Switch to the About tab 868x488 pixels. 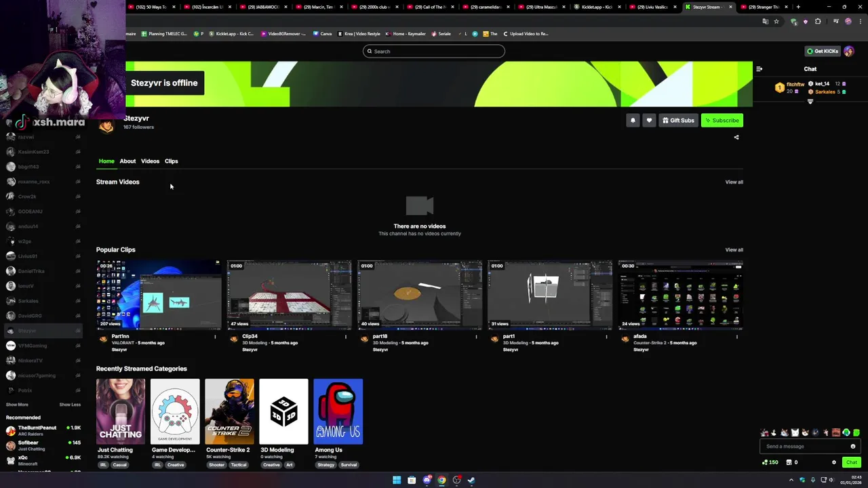[x=127, y=161]
